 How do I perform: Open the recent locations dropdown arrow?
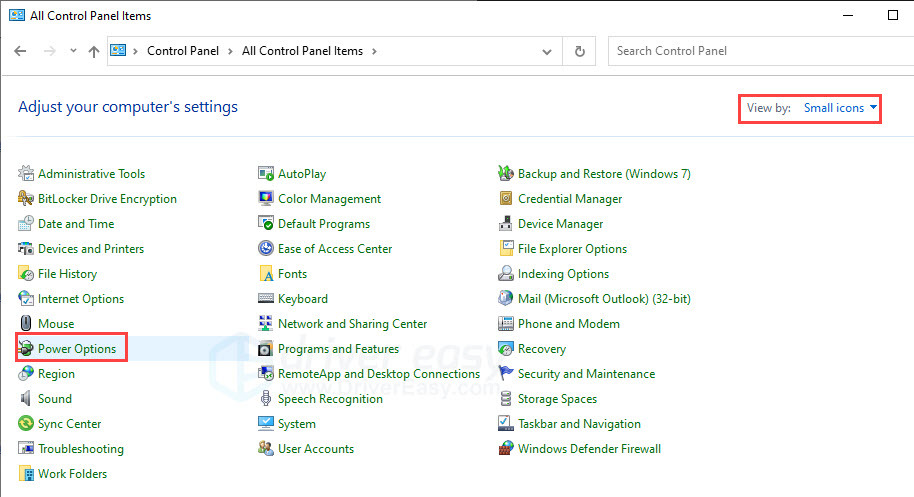point(73,51)
